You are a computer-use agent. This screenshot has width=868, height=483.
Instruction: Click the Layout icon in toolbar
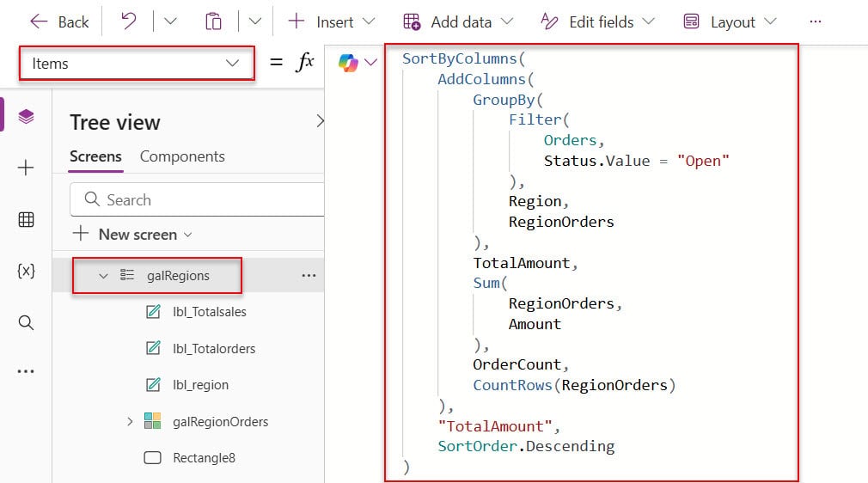tap(692, 21)
